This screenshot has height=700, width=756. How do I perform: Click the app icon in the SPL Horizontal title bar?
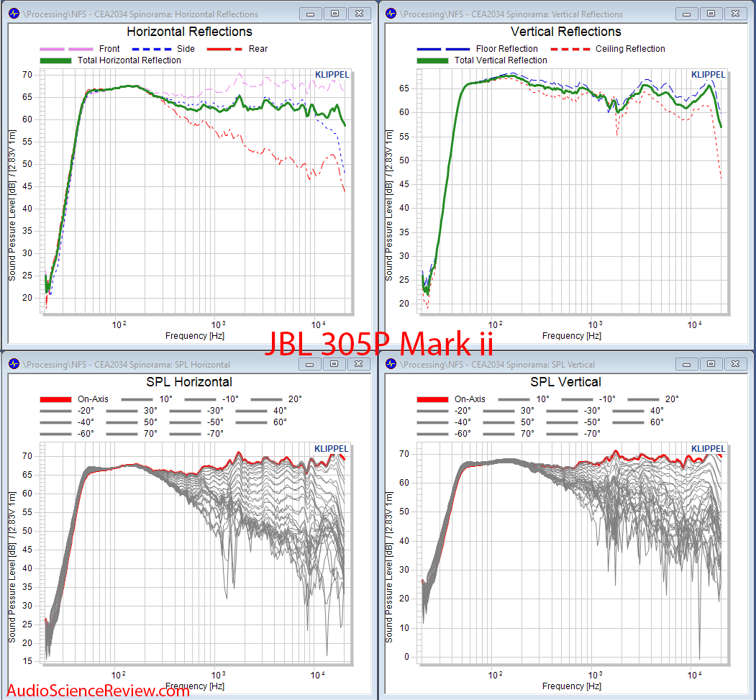pos(14,364)
